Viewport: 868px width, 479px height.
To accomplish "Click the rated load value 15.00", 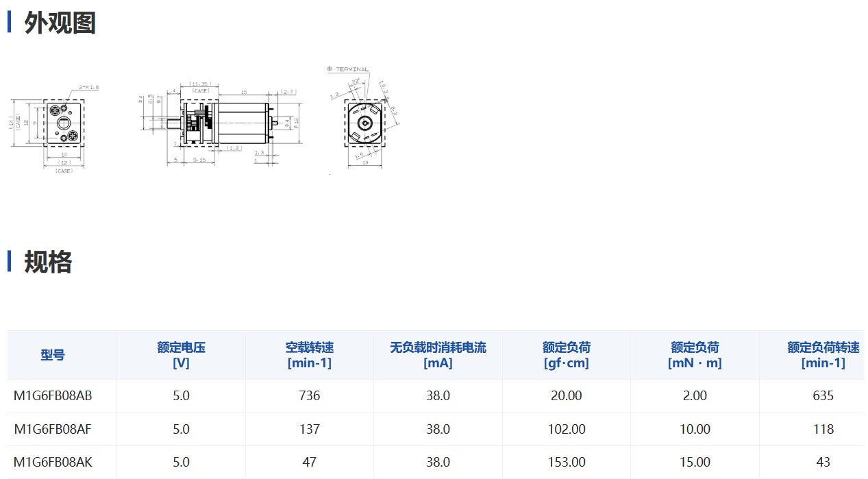I will (695, 462).
